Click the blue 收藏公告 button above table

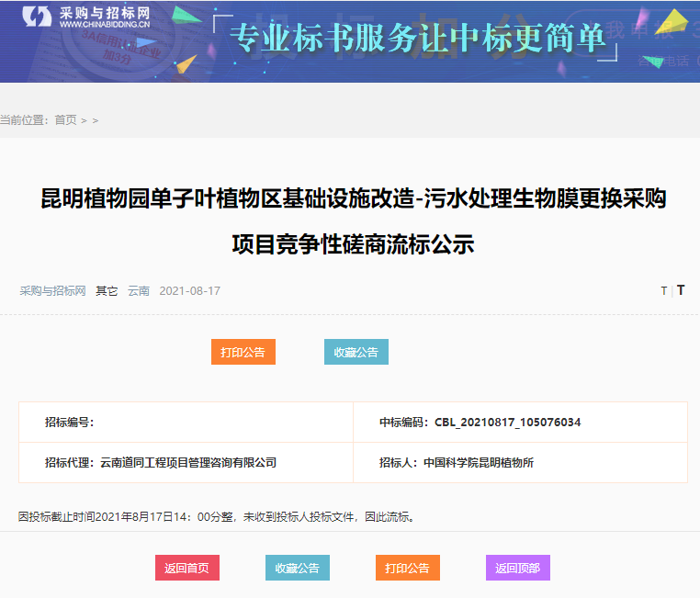(x=356, y=352)
